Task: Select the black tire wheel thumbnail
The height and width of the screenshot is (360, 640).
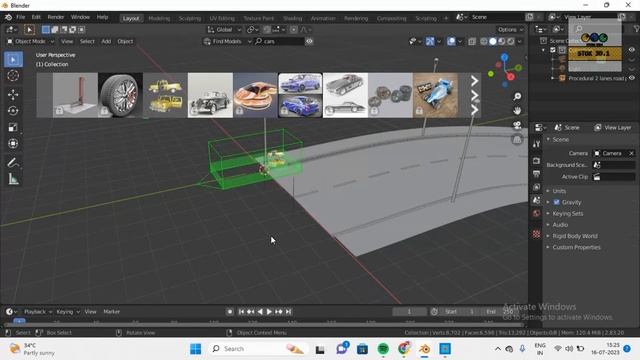Action: [120, 95]
